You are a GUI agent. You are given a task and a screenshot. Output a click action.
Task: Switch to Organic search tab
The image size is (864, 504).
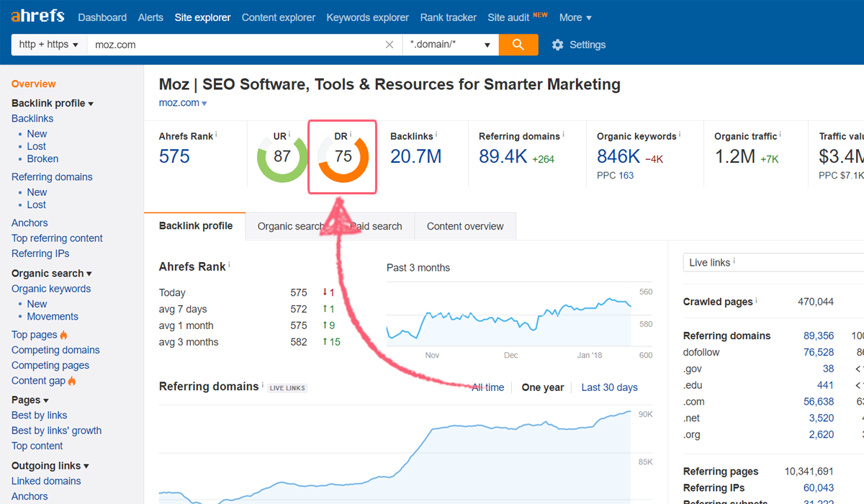pyautogui.click(x=291, y=226)
